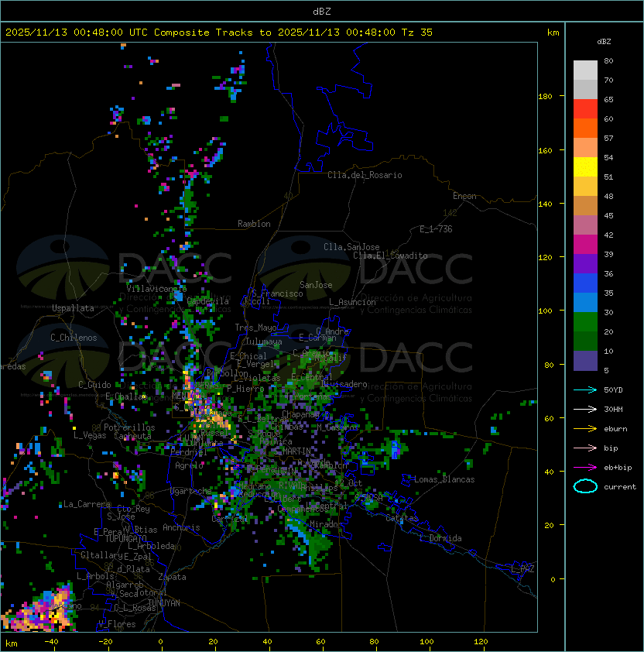This screenshot has width=644, height=652.
Task: Pick the magenta 39-42 dBZ swatch
Action: (585, 245)
